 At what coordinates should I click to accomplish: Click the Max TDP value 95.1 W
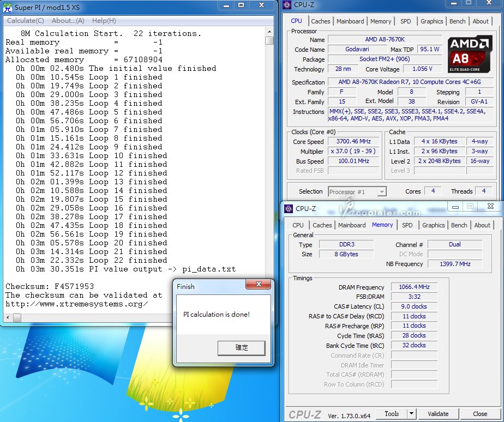430,49
